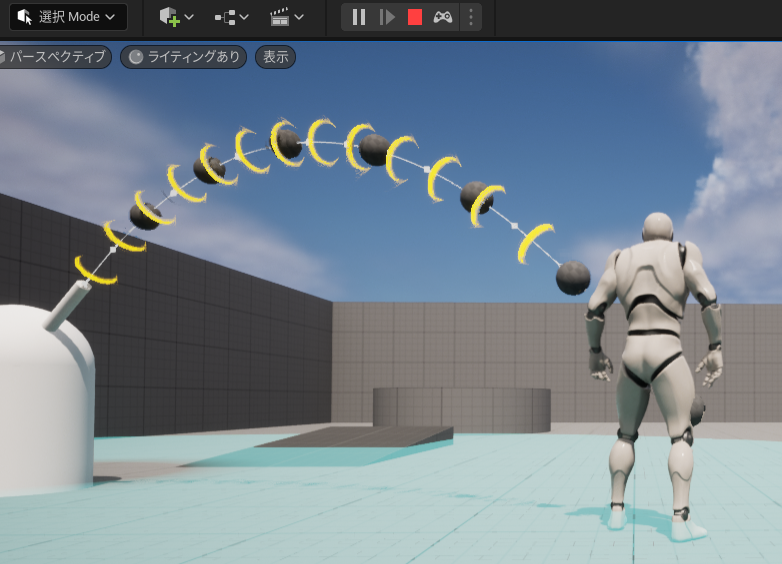
Task: Open the 選択 Mode dropdown
Action: click(x=68, y=17)
